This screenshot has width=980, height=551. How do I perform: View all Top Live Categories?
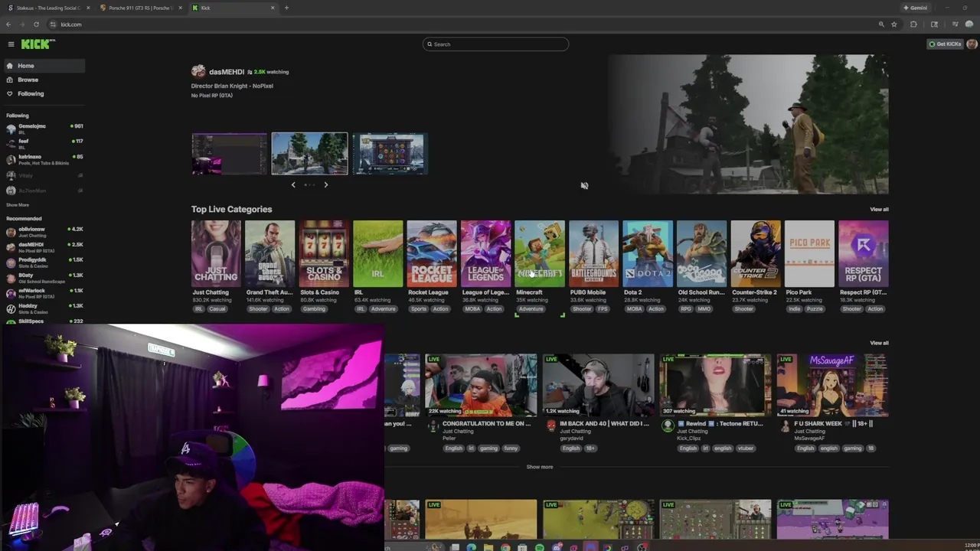[879, 210]
